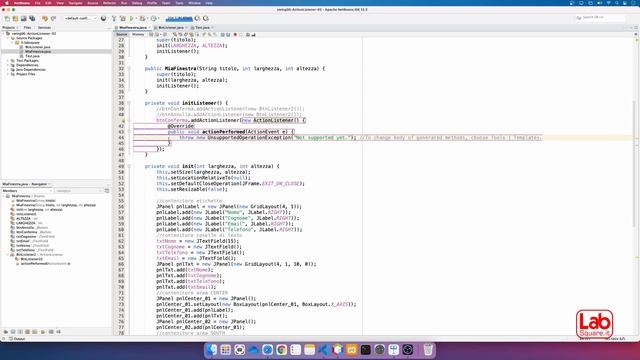This screenshot has width=640, height=360.
Task: Click the Debug Project toolbar icon
Action: click(142, 18)
